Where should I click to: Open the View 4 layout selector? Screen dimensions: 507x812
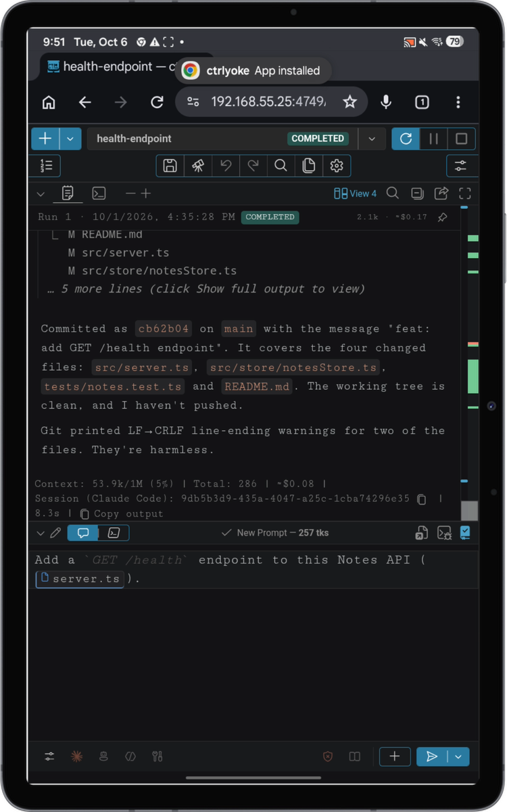coord(356,194)
